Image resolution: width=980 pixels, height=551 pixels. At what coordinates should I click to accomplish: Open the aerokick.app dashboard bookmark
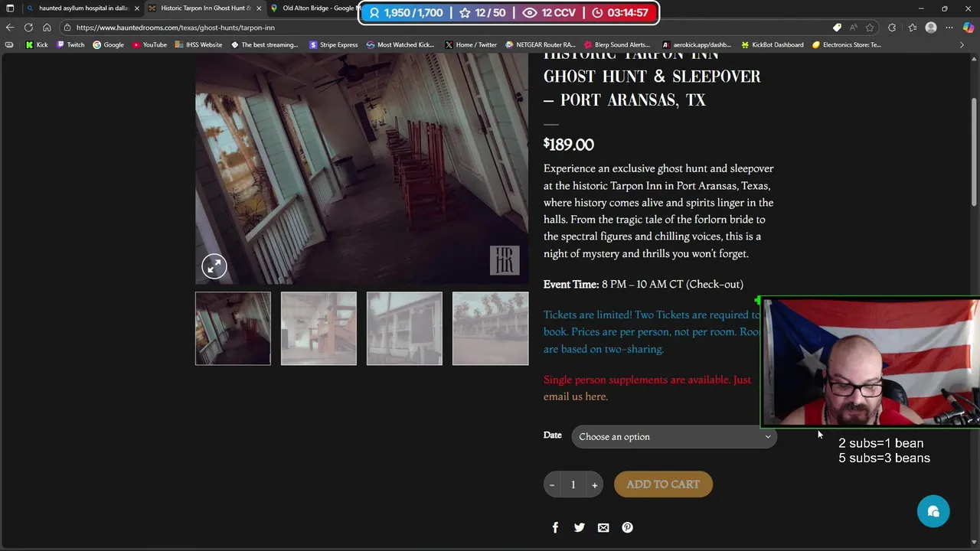point(697,45)
